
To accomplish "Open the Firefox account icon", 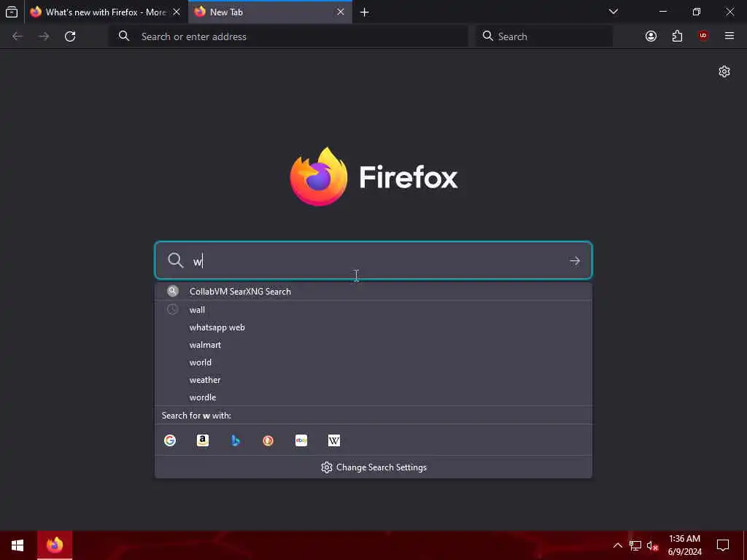I will pos(651,36).
